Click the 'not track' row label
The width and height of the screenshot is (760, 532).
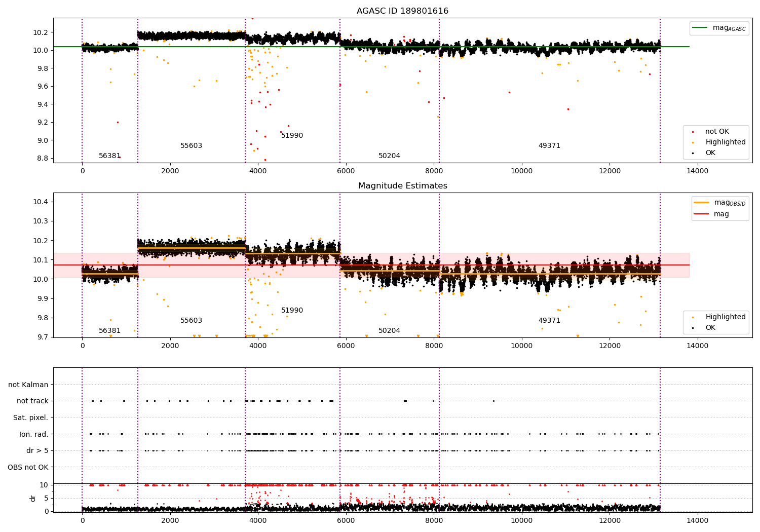click(x=32, y=401)
